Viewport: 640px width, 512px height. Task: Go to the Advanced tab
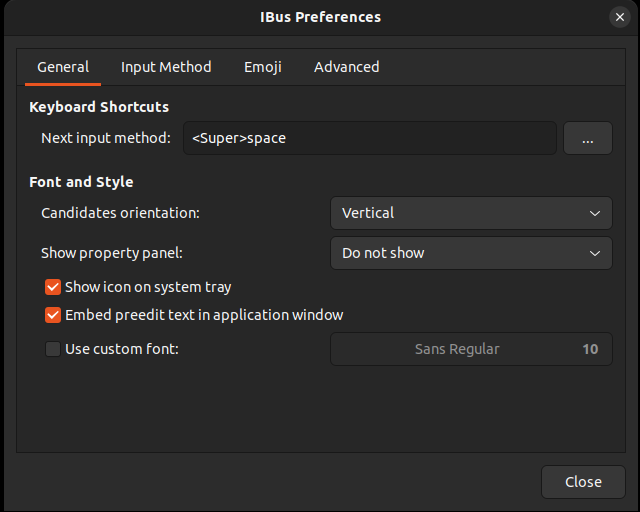(346, 67)
